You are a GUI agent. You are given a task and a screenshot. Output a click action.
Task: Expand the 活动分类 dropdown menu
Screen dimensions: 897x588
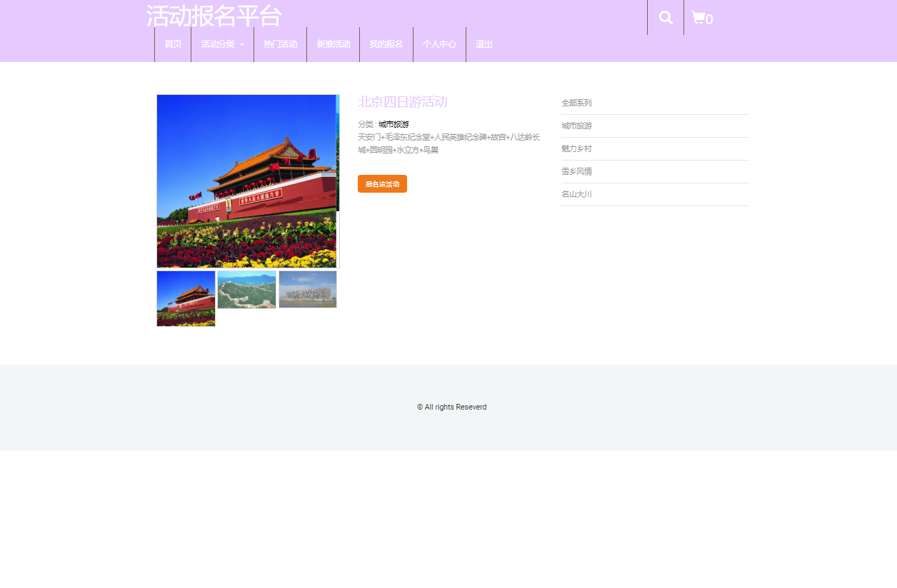click(x=222, y=44)
